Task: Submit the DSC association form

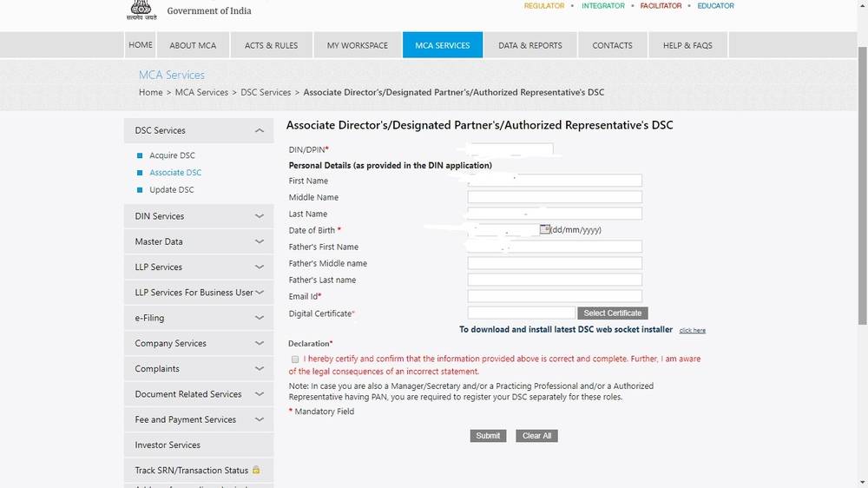Action: click(x=488, y=436)
